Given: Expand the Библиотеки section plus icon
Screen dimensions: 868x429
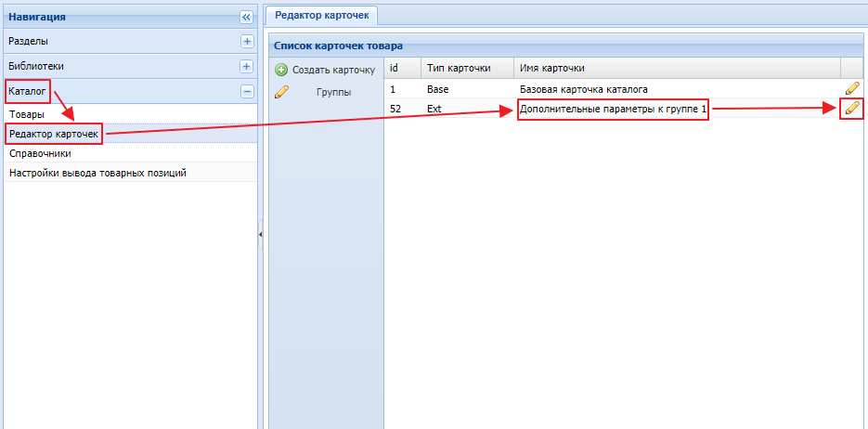Looking at the screenshot, I should point(246,67).
